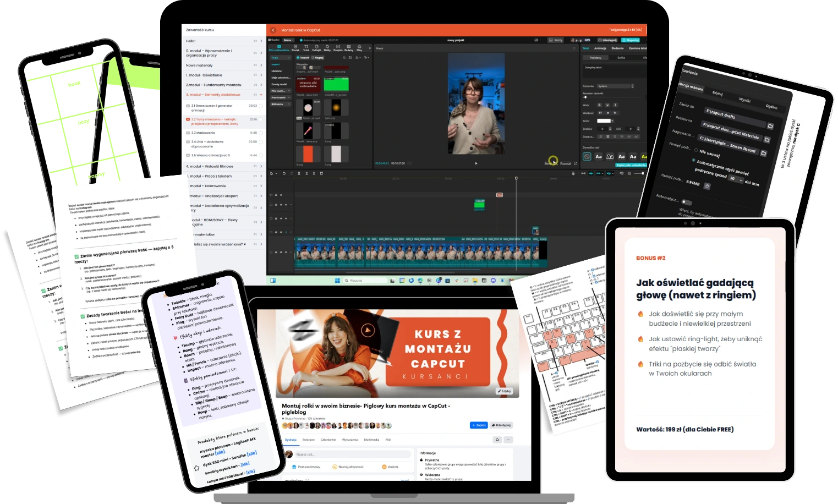The image size is (838, 504).
Task: Click the orange back arrow in course header
Action: pyautogui.click(x=273, y=30)
